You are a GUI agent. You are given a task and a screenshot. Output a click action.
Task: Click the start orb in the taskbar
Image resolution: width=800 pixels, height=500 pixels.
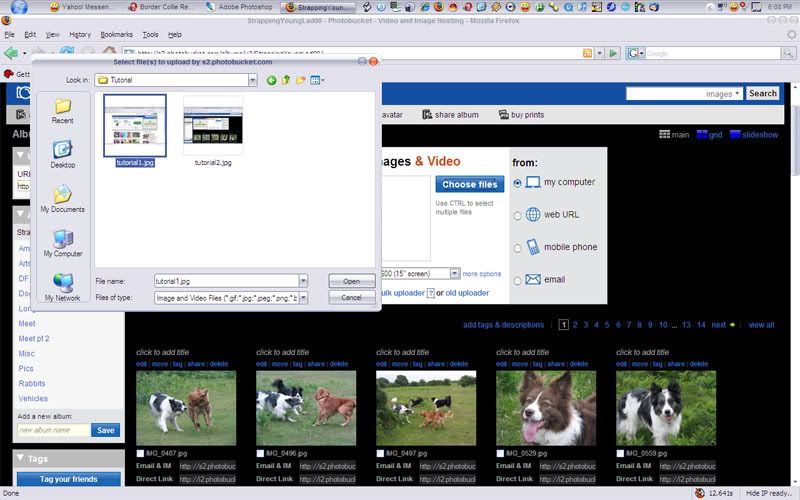point(19,7)
